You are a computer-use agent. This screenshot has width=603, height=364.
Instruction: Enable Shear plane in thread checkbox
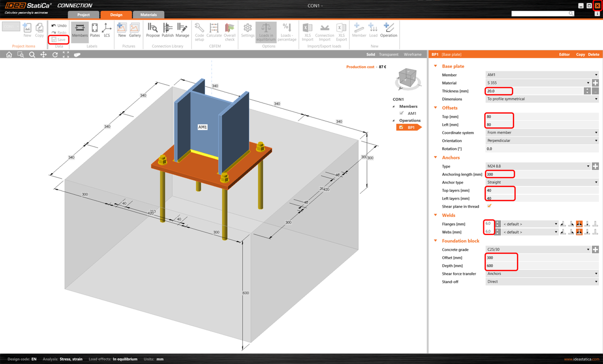point(489,206)
